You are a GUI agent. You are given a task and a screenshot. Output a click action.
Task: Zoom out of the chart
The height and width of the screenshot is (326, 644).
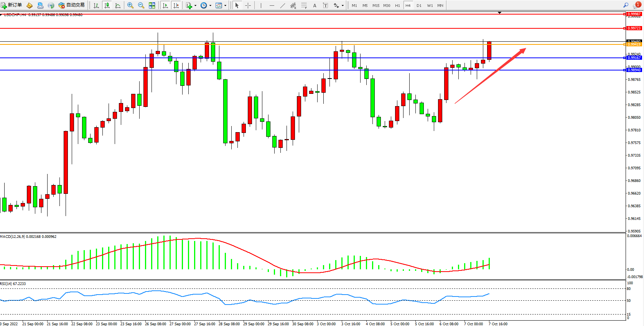pyautogui.click(x=141, y=5)
